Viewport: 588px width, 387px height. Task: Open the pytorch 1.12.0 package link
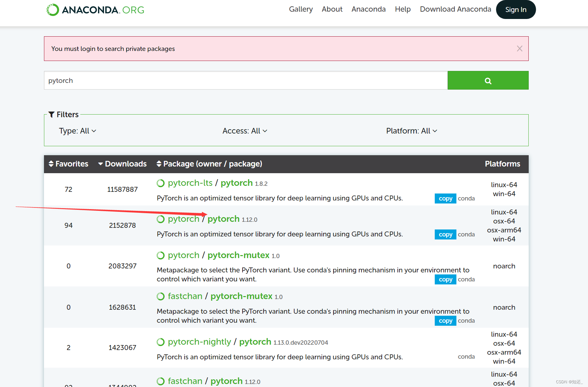(224, 219)
